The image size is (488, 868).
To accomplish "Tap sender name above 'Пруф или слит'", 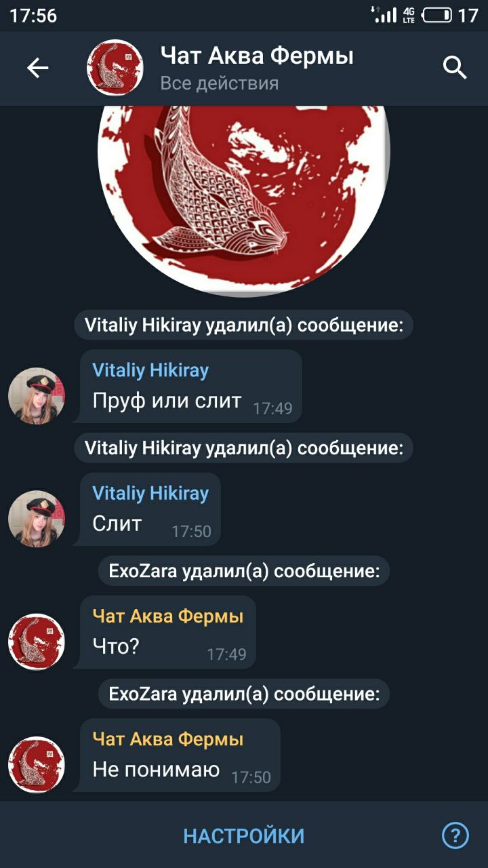I will click(x=150, y=370).
